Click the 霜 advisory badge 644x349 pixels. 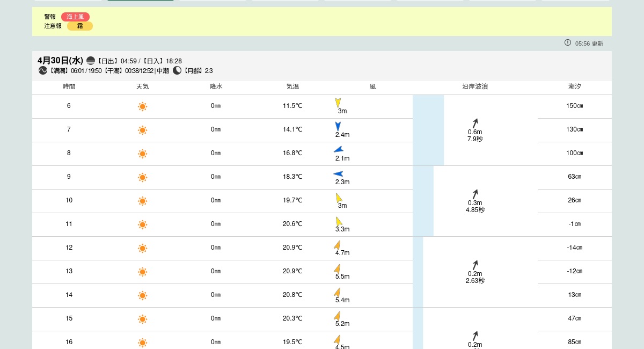[x=80, y=26]
